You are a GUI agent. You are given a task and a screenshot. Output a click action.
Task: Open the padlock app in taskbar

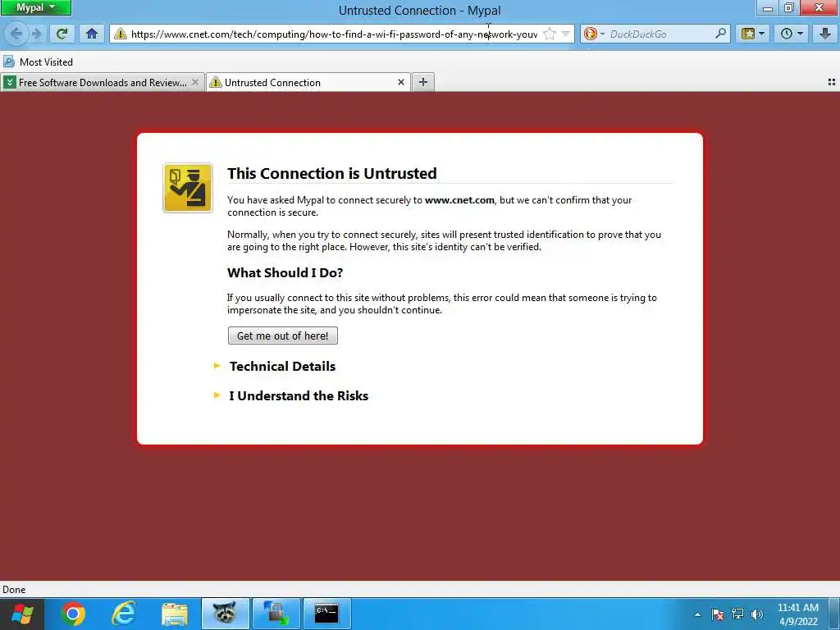[x=276, y=614]
